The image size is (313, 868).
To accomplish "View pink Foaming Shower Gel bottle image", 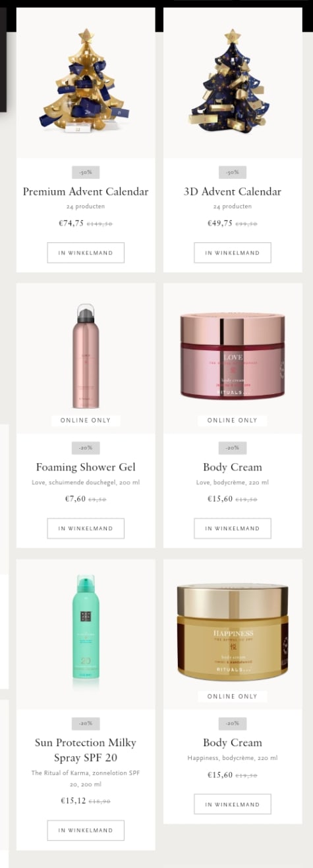I will tap(86, 357).
